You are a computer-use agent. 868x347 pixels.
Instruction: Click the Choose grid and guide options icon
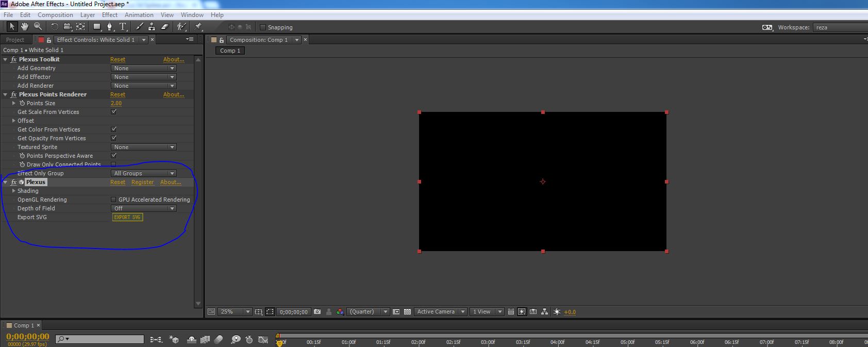click(x=258, y=311)
